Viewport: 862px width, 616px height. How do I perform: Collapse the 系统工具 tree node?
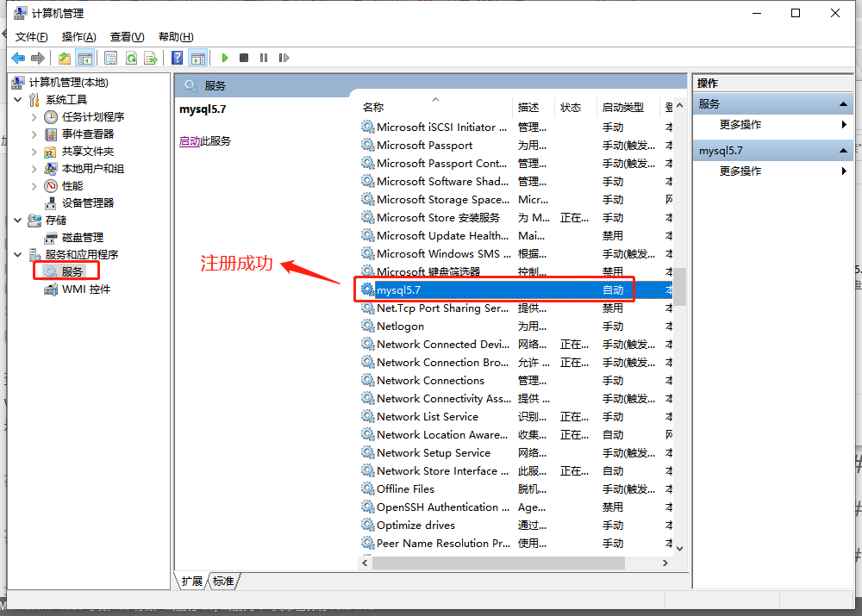point(17,99)
